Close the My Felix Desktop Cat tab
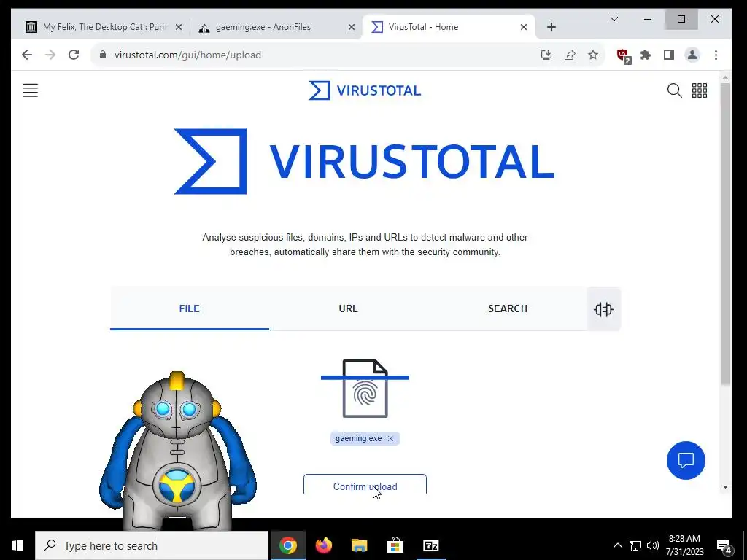The image size is (747, 560). 179,27
